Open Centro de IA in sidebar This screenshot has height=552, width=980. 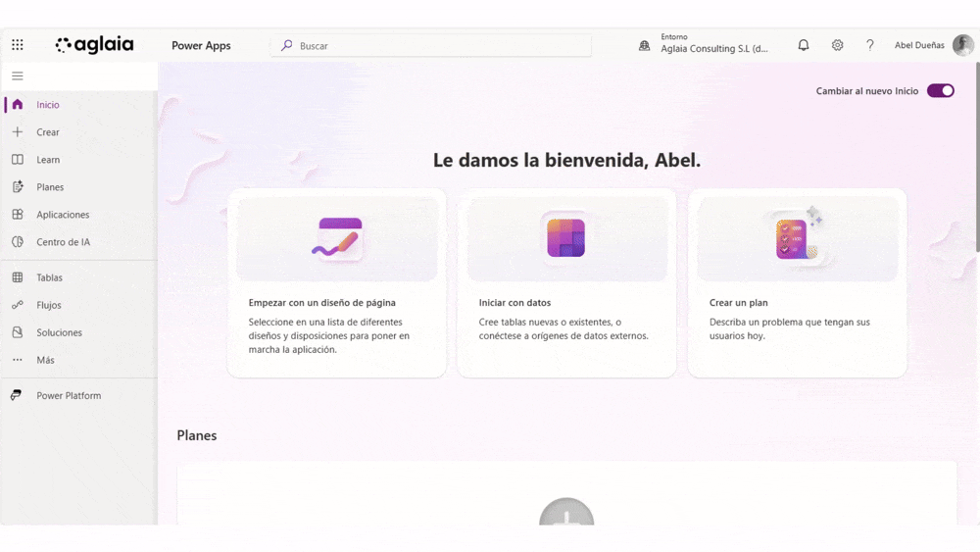(78, 242)
